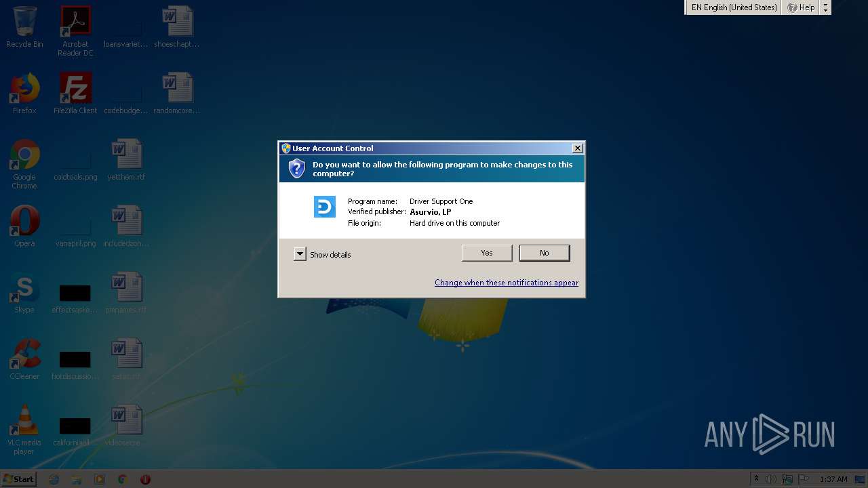Click Help on the language bar
This screenshot has height=488, width=868.
tap(801, 7)
